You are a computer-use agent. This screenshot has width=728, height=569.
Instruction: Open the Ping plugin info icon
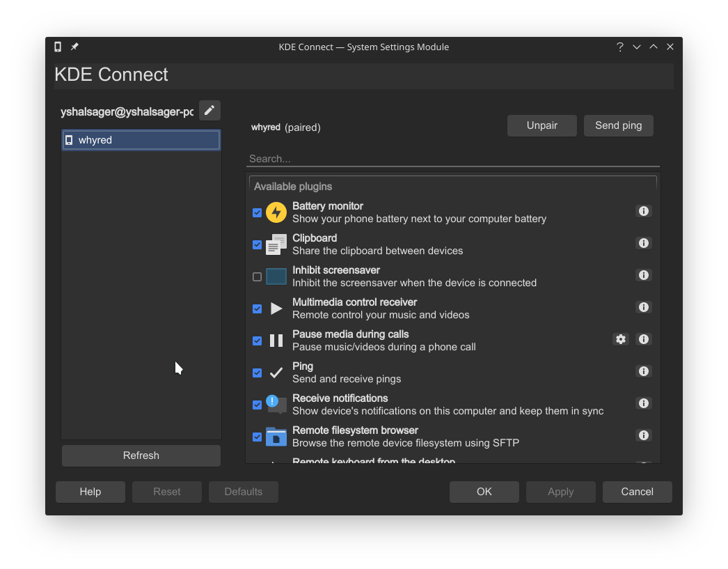click(644, 372)
